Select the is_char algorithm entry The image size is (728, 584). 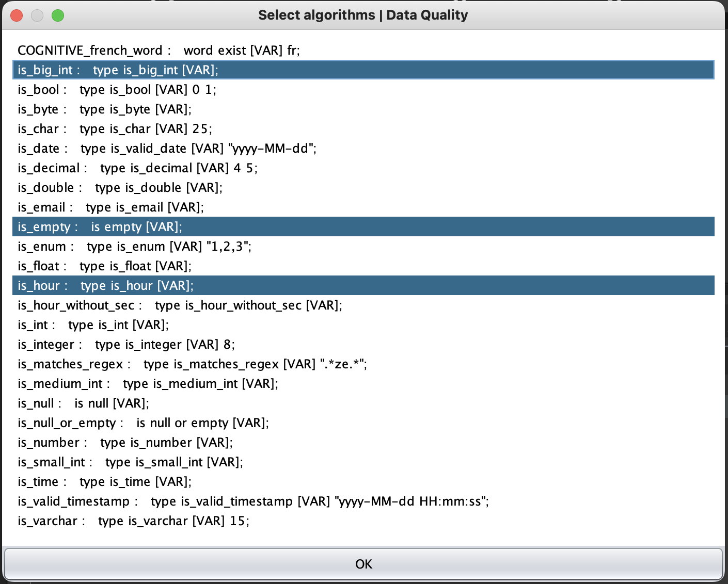115,129
